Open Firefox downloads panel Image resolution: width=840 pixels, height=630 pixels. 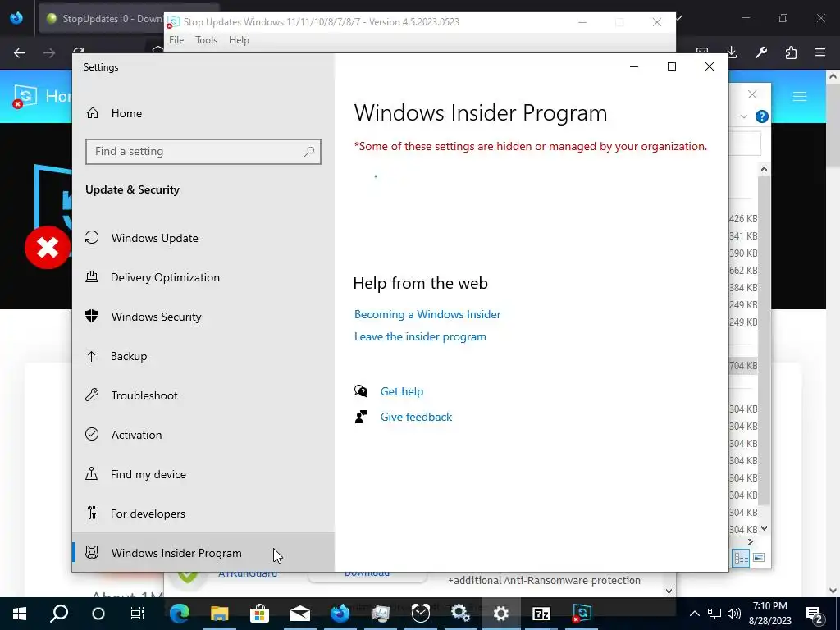(732, 52)
